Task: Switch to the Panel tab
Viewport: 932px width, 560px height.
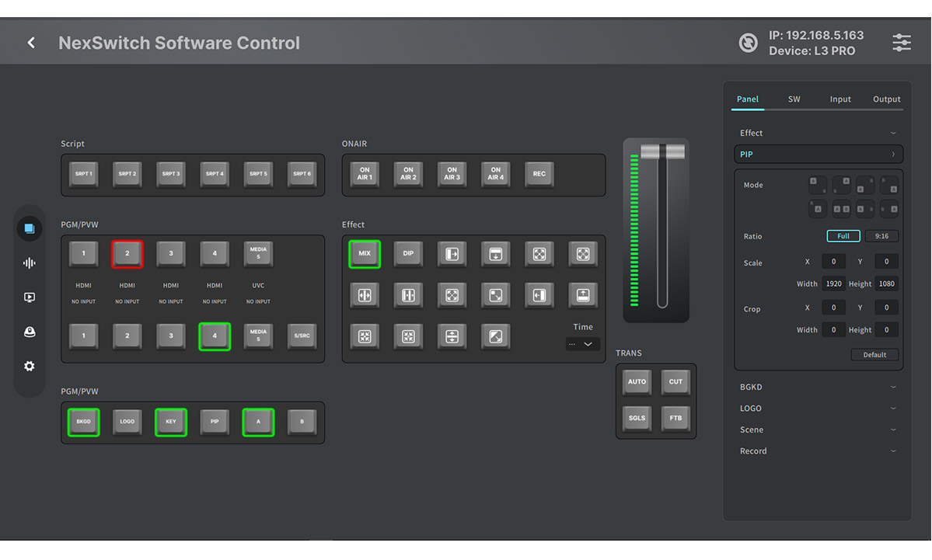Action: pos(747,99)
